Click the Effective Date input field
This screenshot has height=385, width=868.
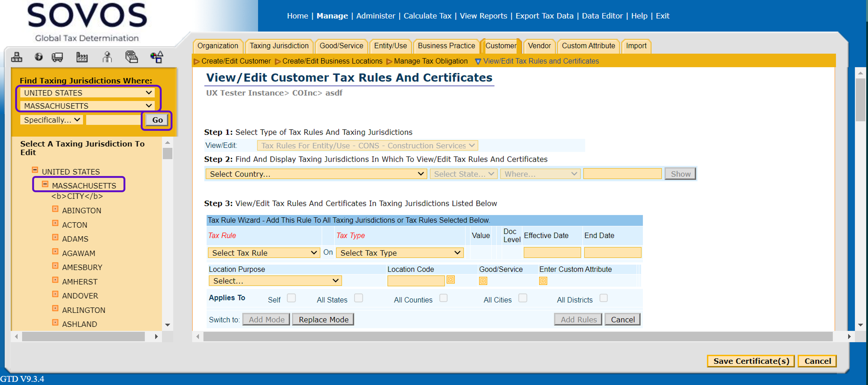(x=552, y=252)
